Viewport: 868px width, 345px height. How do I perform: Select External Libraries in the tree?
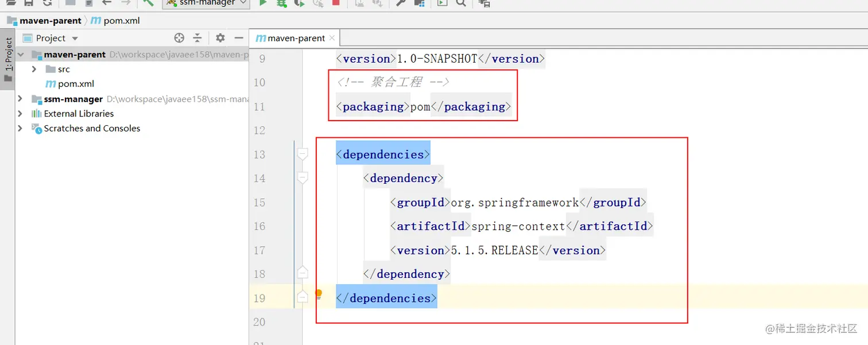(79, 114)
